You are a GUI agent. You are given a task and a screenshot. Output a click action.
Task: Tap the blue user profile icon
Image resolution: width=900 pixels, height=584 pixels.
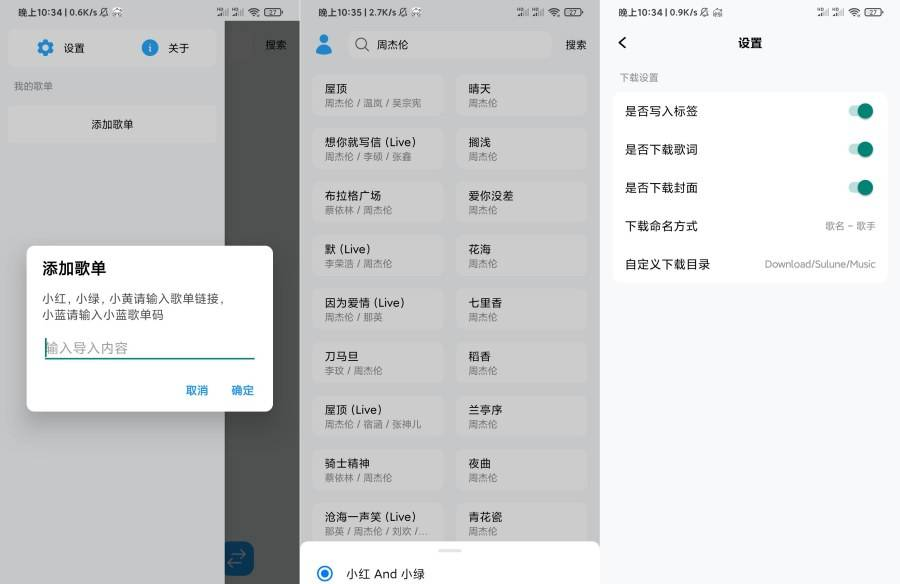[x=324, y=44]
